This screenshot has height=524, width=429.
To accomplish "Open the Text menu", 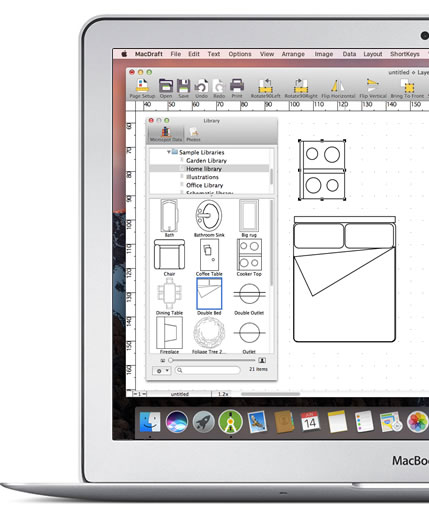I will [214, 54].
